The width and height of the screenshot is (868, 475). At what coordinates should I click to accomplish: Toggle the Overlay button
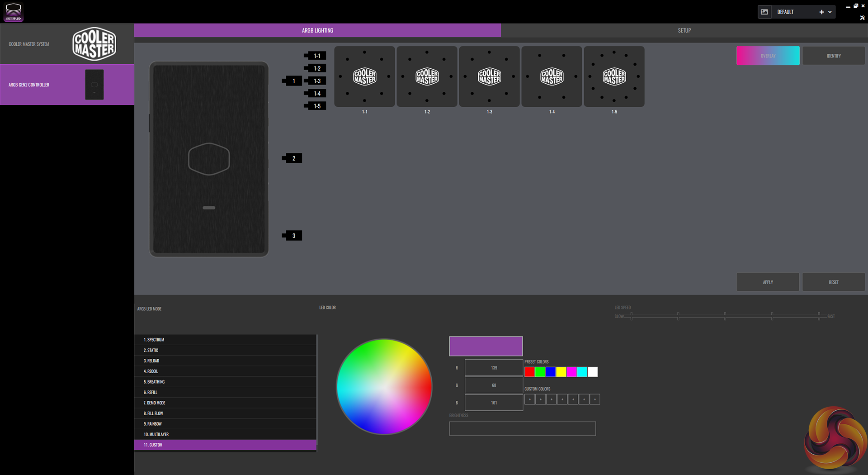click(768, 56)
